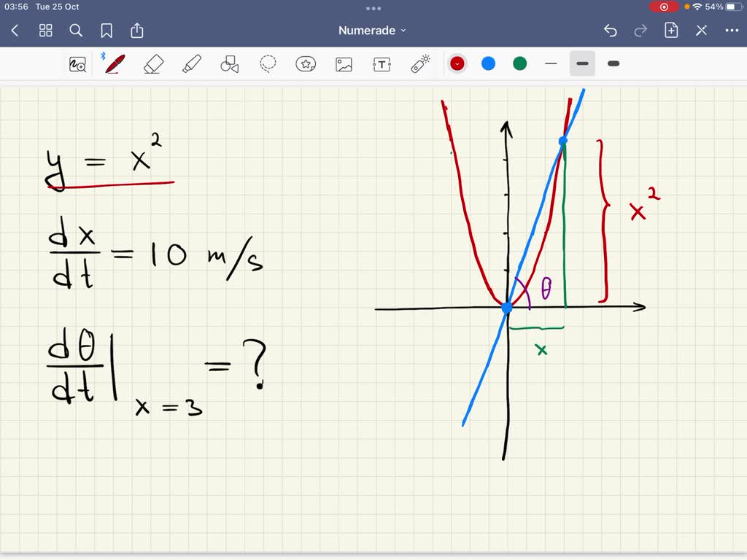Select the Highlighter tool
Viewport: 747px width, 560px height.
(192, 64)
